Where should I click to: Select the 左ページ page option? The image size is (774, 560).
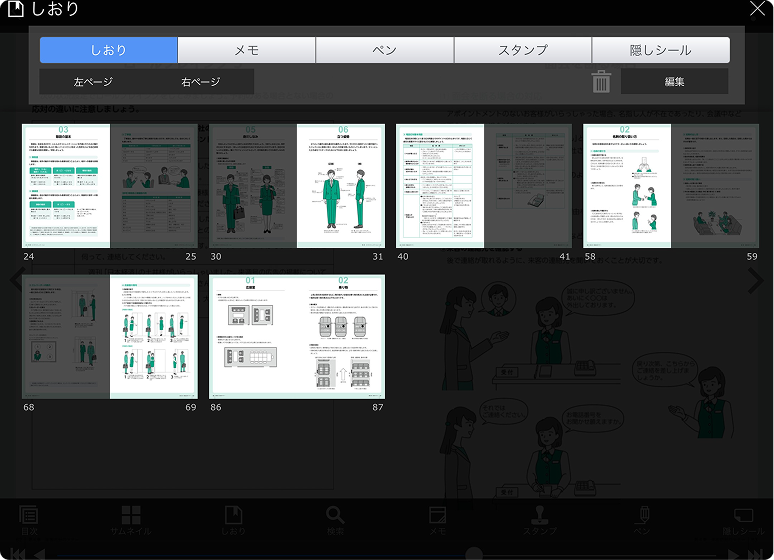coord(93,82)
